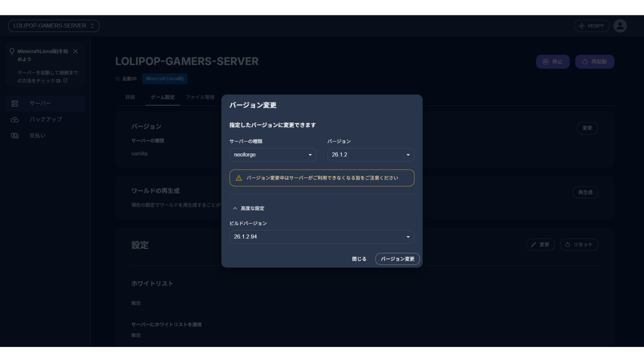Click the vanilla server type text
This screenshot has width=644, height=362.
(x=139, y=154)
